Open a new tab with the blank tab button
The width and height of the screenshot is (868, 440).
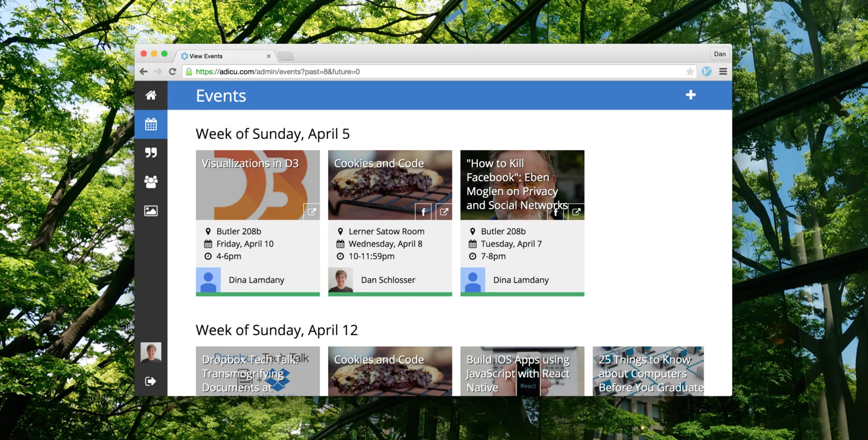(x=286, y=56)
